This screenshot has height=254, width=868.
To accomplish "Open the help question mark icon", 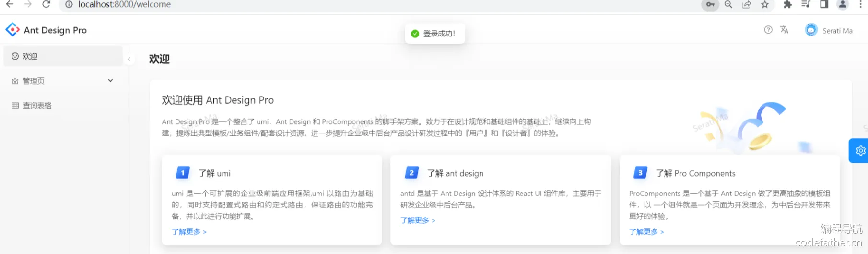I will [768, 30].
